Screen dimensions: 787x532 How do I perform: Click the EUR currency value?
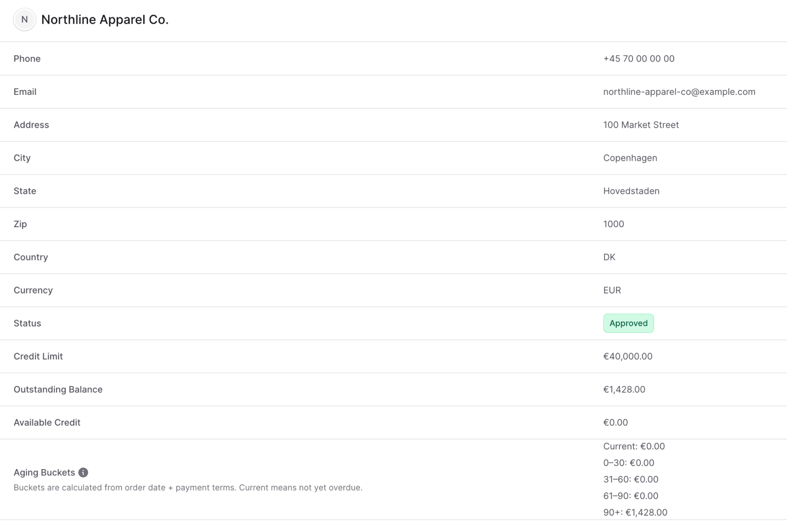(612, 290)
